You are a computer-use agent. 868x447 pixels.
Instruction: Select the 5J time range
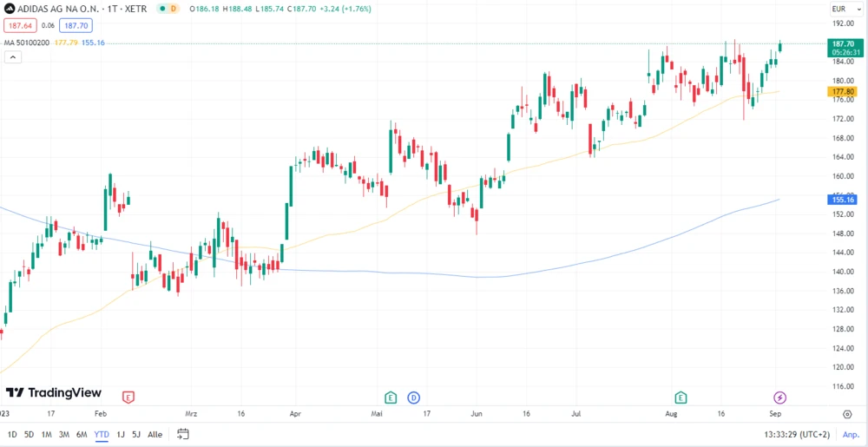136,434
